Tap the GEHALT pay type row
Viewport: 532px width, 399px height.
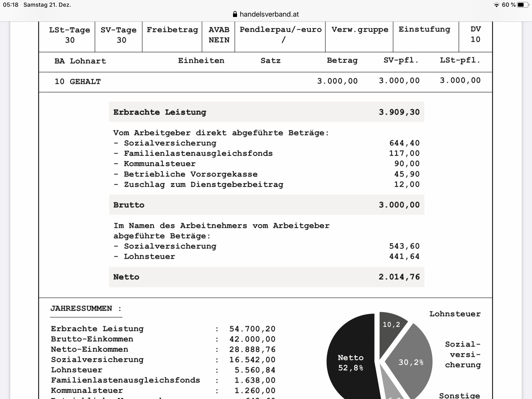pyautogui.click(x=85, y=82)
